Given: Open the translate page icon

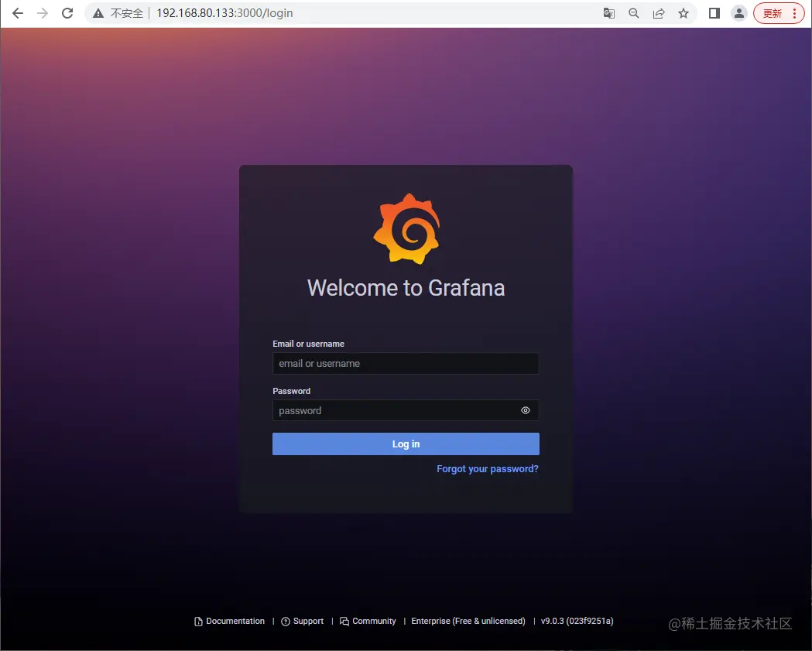Looking at the screenshot, I should 609,13.
